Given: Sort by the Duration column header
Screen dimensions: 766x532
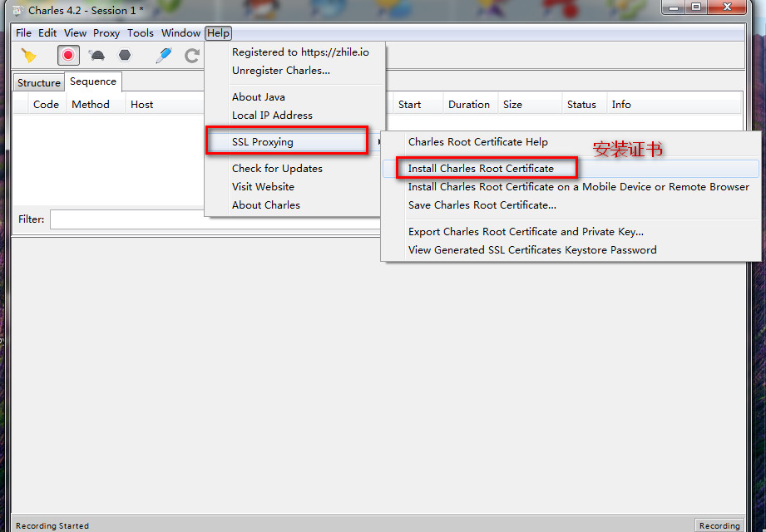Looking at the screenshot, I should tap(469, 105).
